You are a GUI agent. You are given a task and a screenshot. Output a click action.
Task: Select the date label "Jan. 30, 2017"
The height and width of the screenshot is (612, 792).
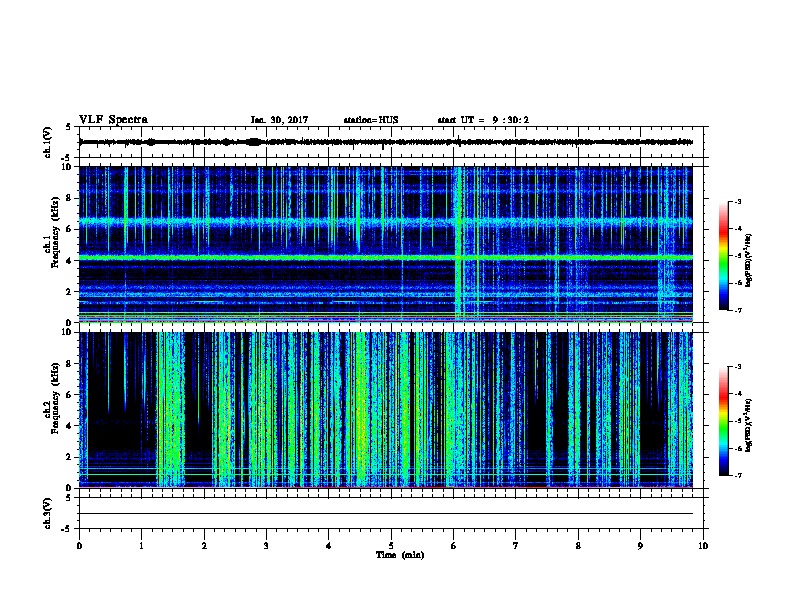279,120
